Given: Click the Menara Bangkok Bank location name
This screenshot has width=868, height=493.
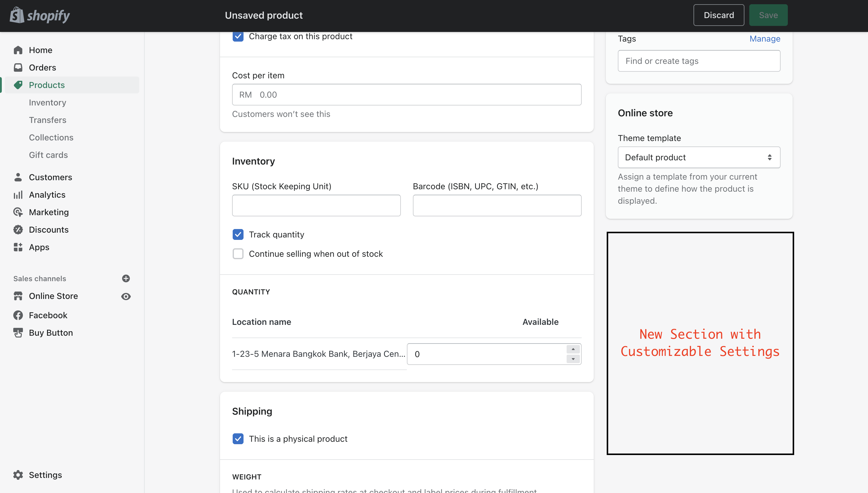Looking at the screenshot, I should tap(319, 354).
